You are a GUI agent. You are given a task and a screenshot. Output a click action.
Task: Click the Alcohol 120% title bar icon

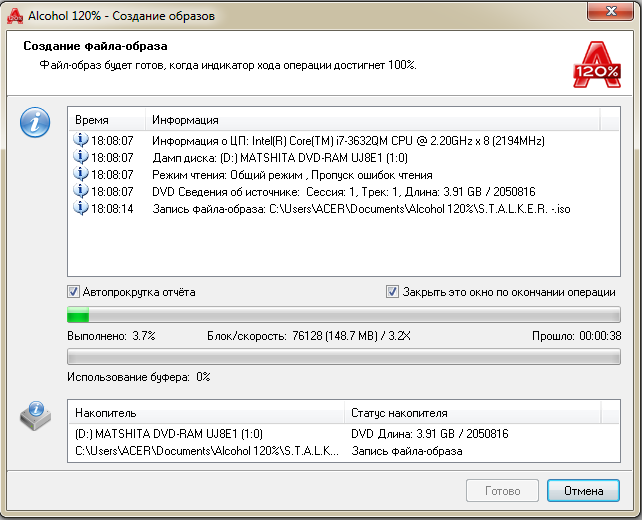pyautogui.click(x=15, y=16)
